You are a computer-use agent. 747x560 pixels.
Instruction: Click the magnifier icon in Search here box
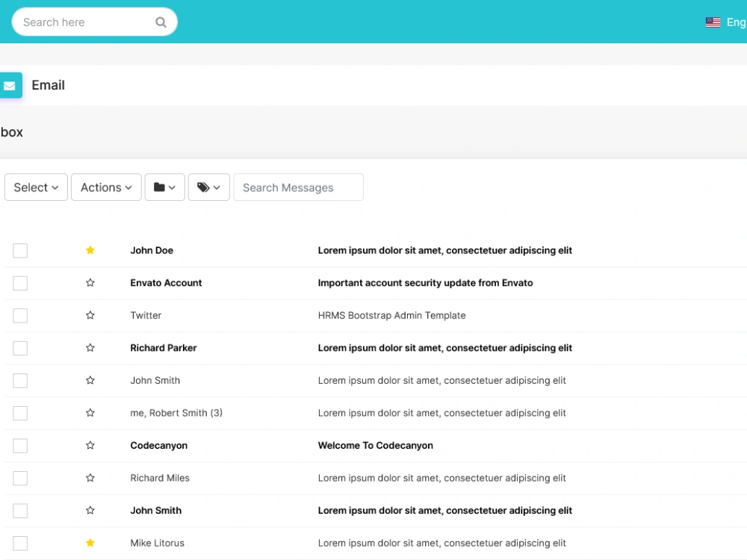pos(161,22)
